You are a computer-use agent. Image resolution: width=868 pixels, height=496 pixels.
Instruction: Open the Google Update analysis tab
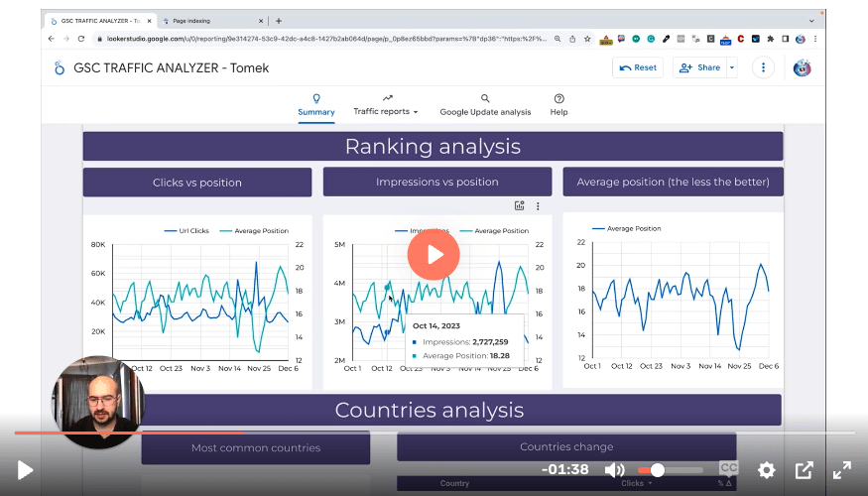[x=485, y=105]
